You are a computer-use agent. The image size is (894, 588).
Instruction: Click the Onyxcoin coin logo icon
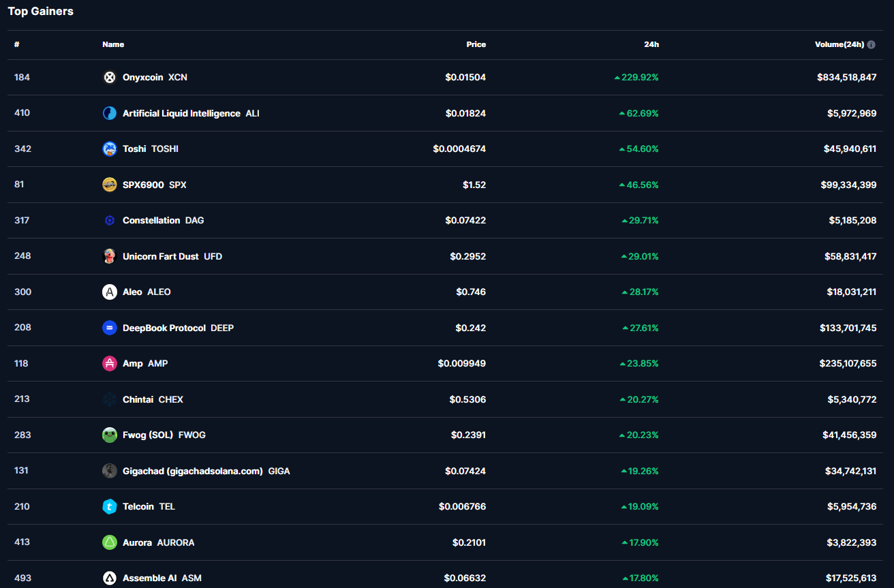coord(109,77)
